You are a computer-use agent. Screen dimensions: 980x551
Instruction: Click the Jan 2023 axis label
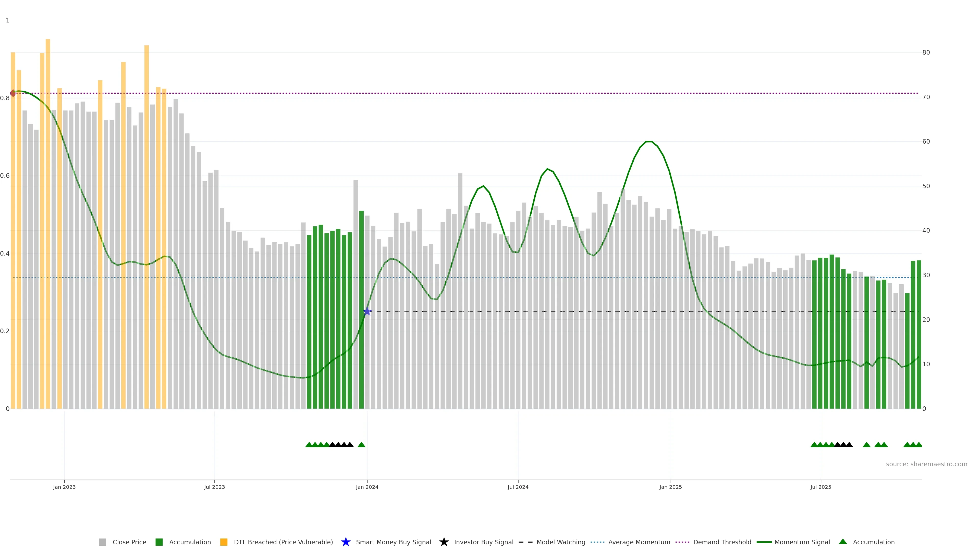pyautogui.click(x=64, y=487)
